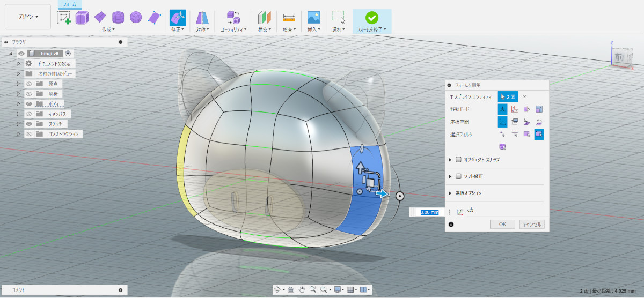Click the Insert image icon under 挿入
The width and height of the screenshot is (644, 298).
(313, 18)
